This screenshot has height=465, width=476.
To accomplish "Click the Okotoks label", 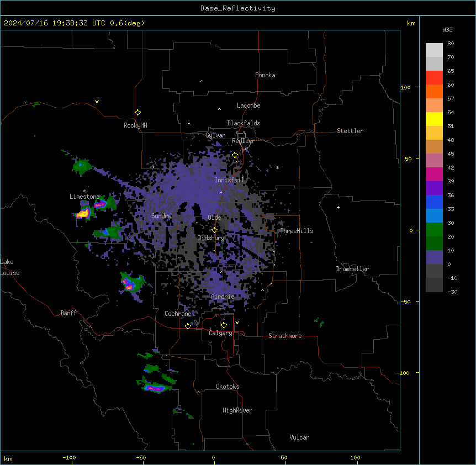I will point(228,387).
